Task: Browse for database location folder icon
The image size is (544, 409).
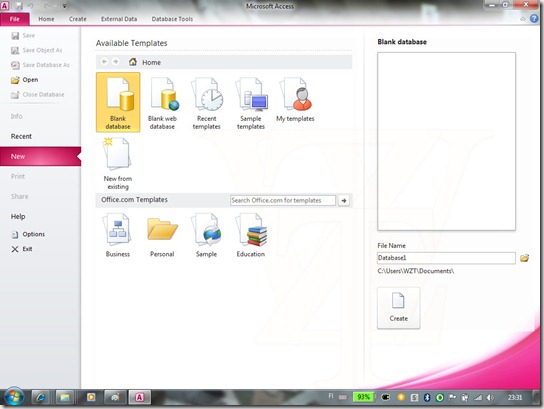Action: [x=525, y=258]
